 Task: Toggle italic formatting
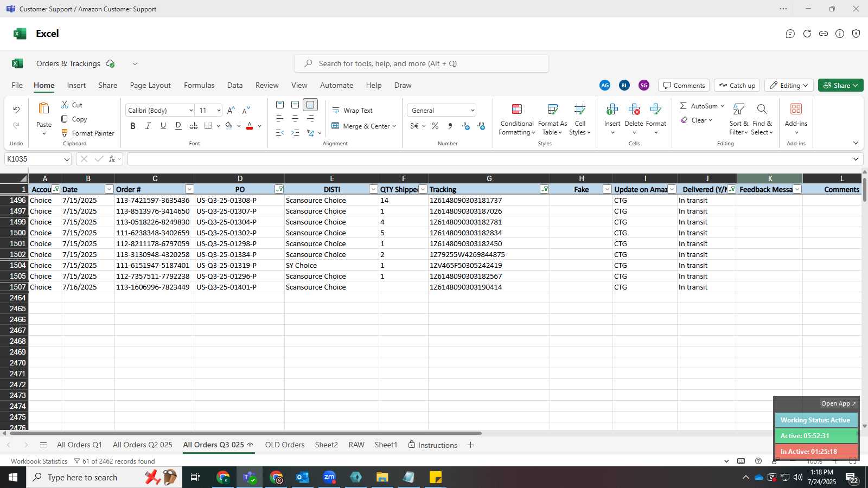pos(148,126)
